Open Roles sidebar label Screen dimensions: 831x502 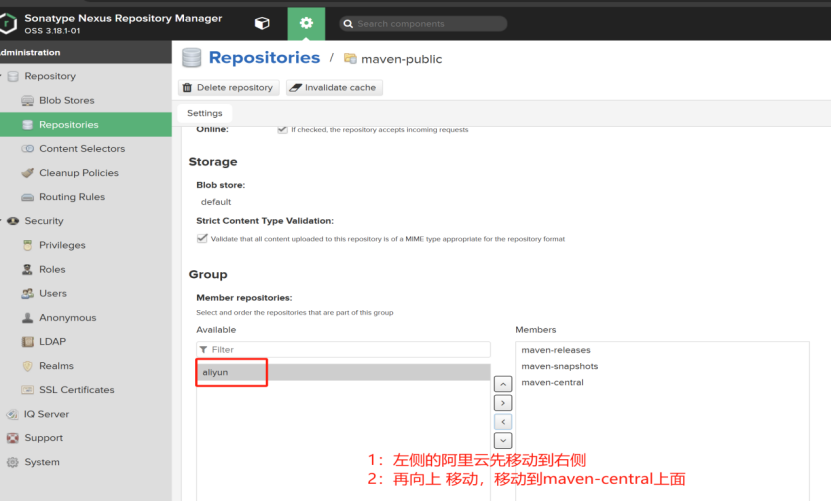point(52,269)
